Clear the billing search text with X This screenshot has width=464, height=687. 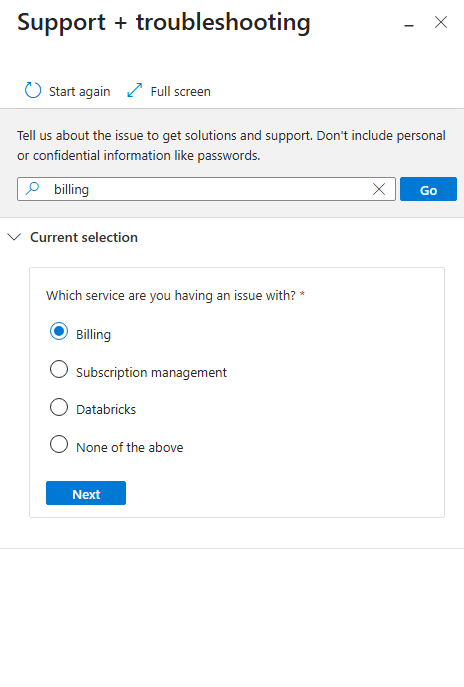pos(379,189)
